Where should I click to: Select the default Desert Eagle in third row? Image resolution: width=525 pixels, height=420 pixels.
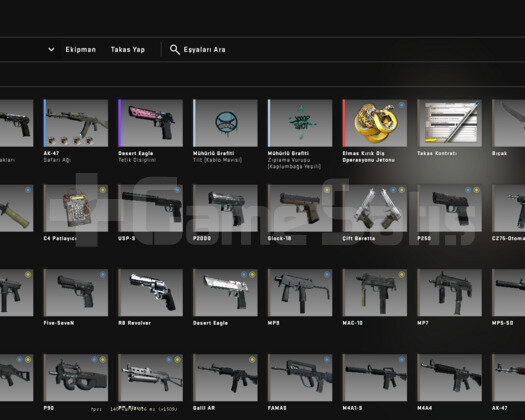coord(225,293)
